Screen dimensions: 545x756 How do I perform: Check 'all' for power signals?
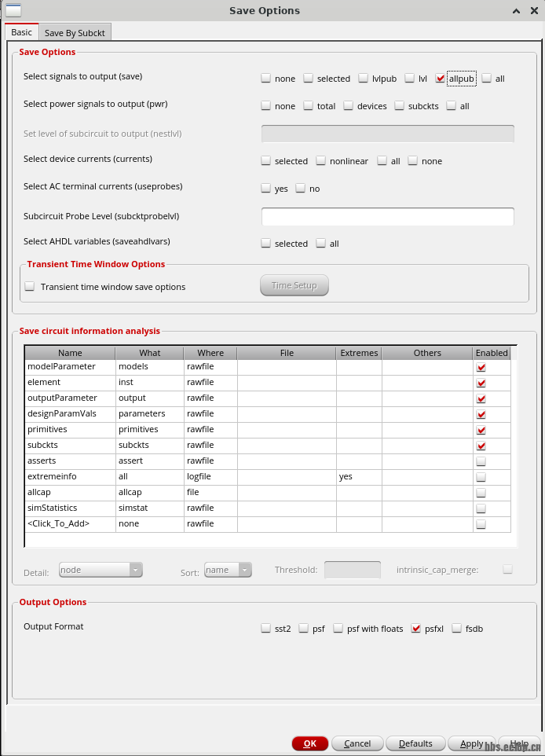[x=451, y=105]
